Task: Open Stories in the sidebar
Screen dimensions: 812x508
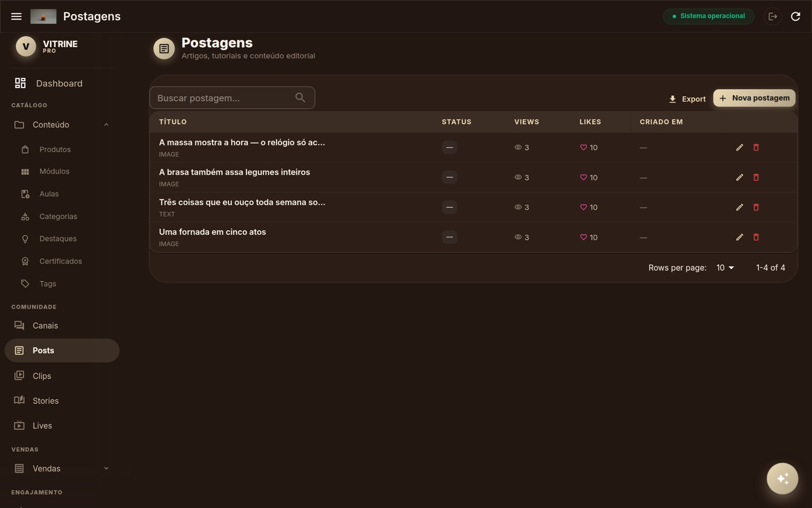Action: [62, 401]
